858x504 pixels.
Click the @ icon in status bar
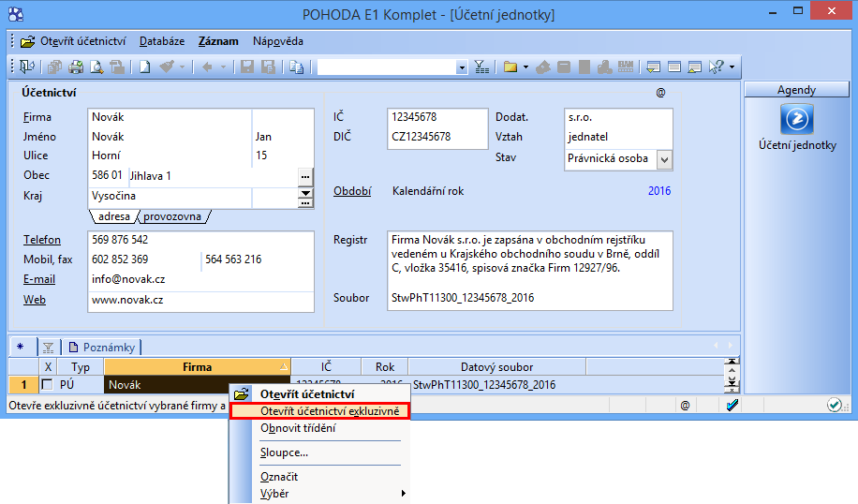685,406
